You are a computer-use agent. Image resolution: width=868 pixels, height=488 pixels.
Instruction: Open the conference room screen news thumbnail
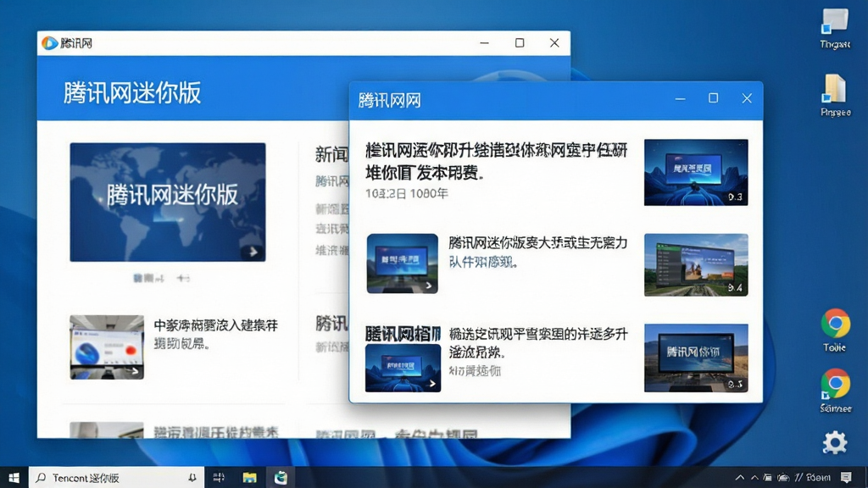pos(107,347)
